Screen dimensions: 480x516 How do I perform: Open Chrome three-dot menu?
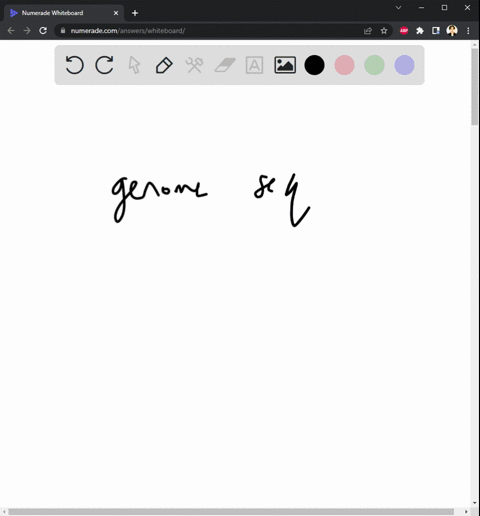click(468, 31)
